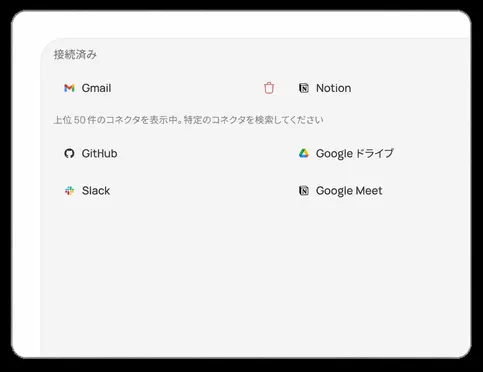483x372 pixels.
Task: Click the 接続済み section heading
Action: pyautogui.click(x=75, y=54)
